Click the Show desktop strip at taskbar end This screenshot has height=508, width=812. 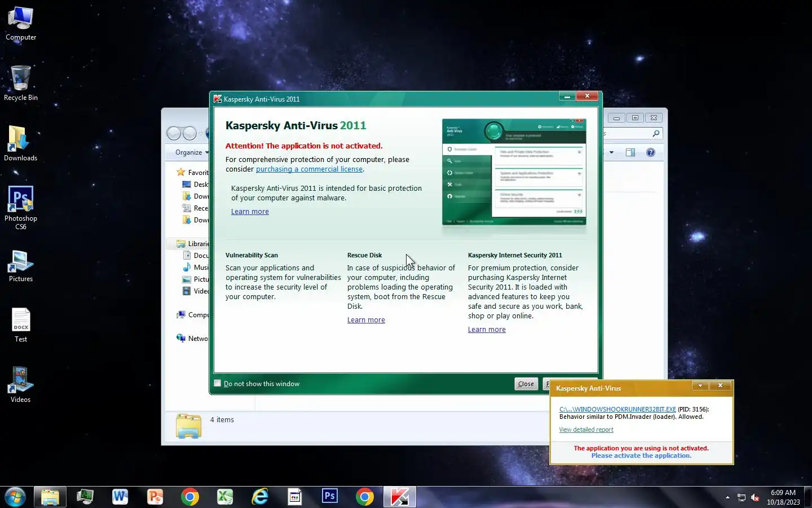pyautogui.click(x=808, y=497)
